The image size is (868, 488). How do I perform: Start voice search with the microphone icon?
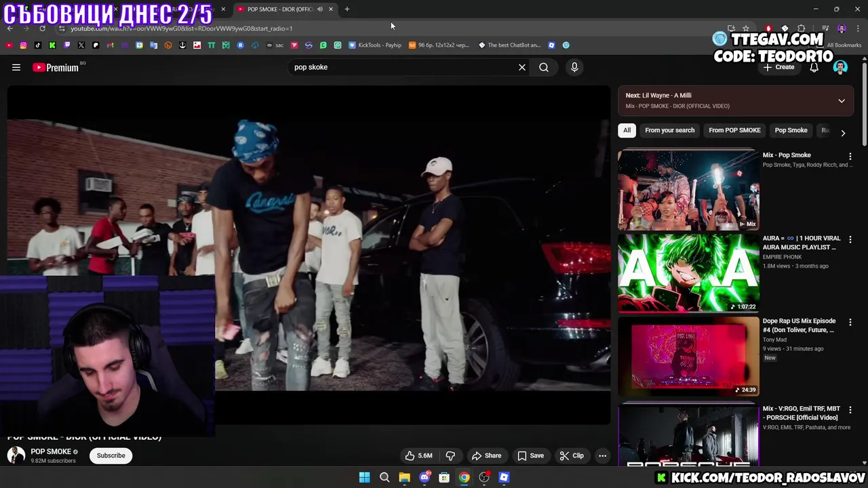574,67
